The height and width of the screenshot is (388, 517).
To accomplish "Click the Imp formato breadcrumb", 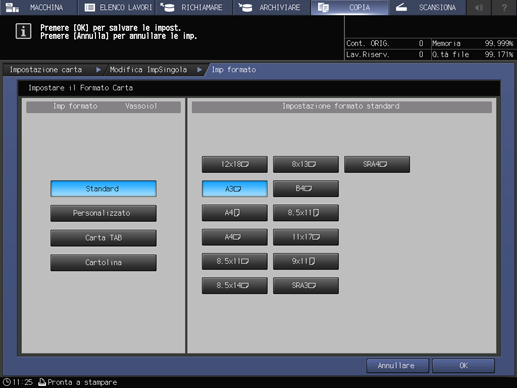I will click(234, 70).
